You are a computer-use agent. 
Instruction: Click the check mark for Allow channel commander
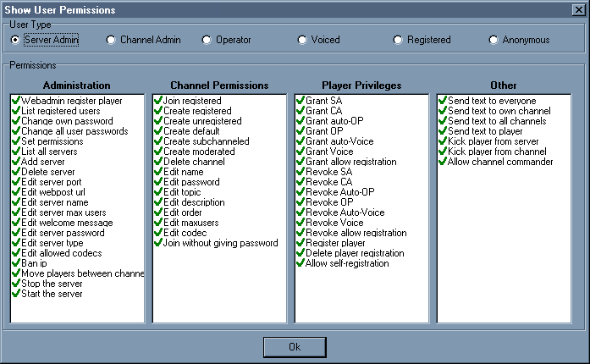443,162
